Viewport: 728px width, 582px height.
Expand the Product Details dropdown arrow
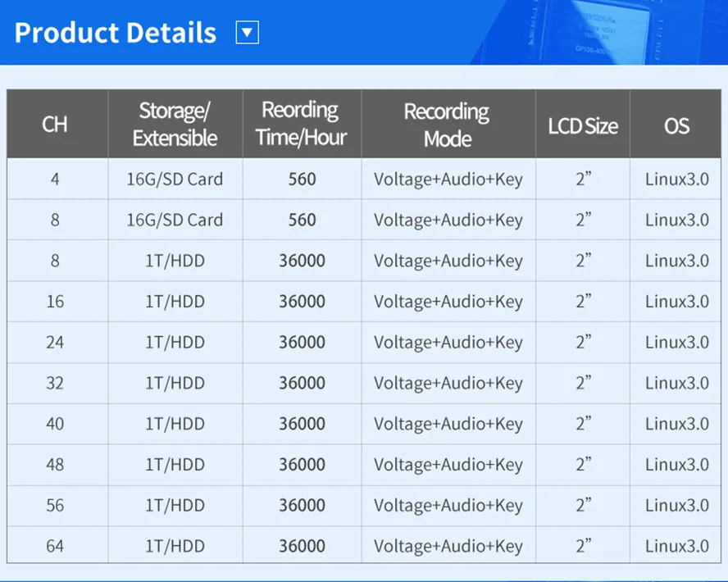(x=248, y=33)
